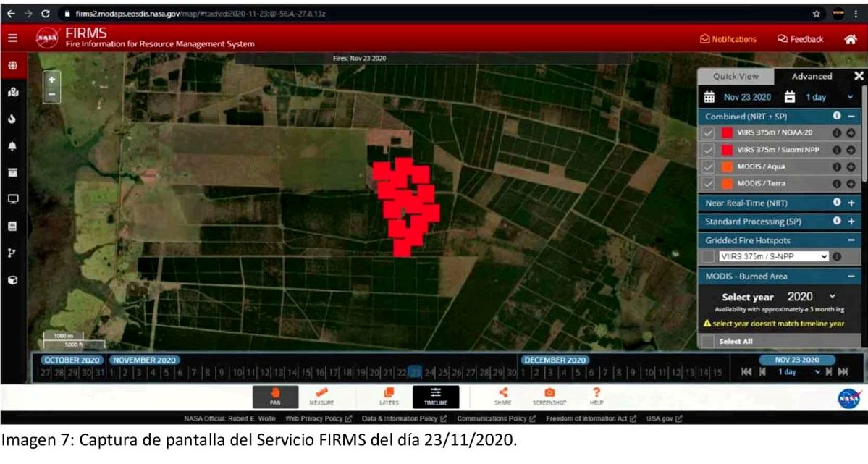Click the branch icon in left sidebar
The height and width of the screenshot is (464, 868).
pyautogui.click(x=12, y=253)
